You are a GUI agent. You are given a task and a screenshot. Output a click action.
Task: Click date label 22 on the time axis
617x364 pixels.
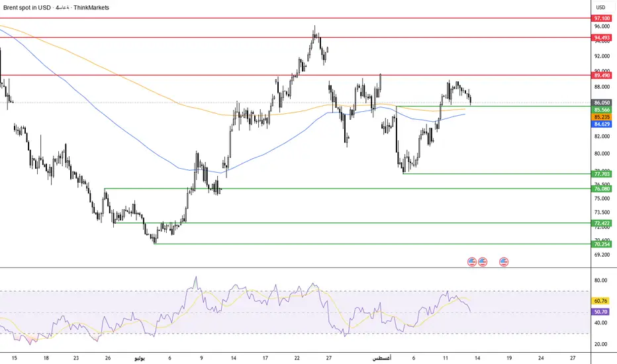click(x=297, y=358)
